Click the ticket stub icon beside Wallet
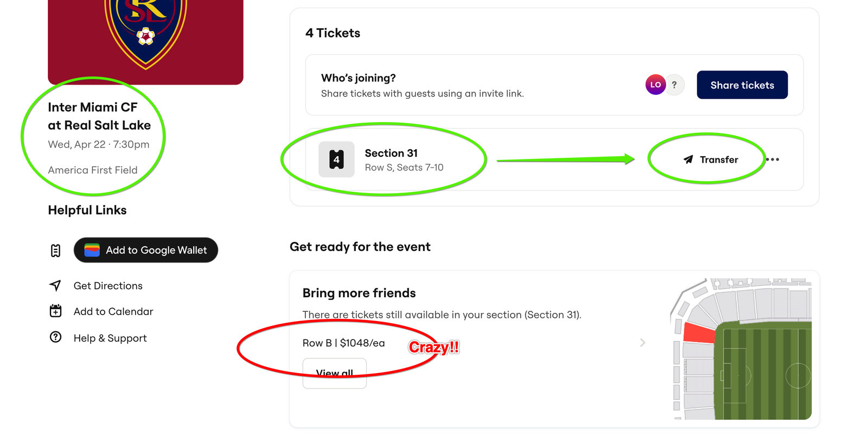The image size is (868, 448). 55,251
